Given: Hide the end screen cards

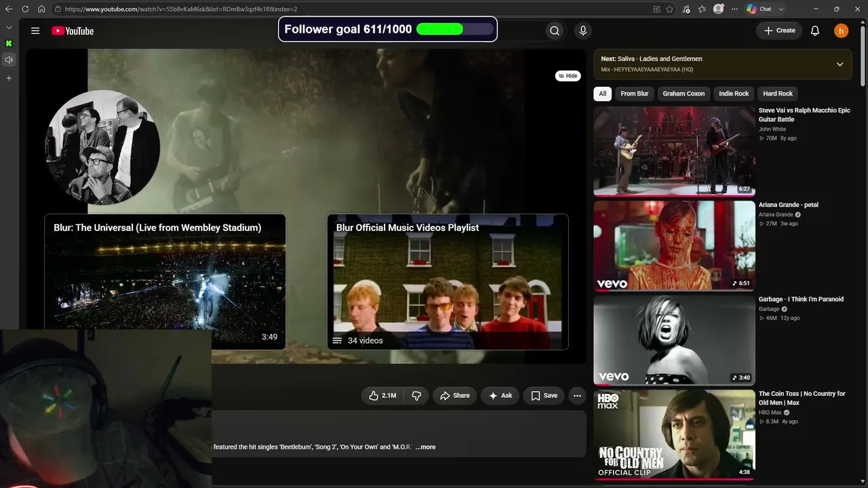Looking at the screenshot, I should click(x=568, y=76).
